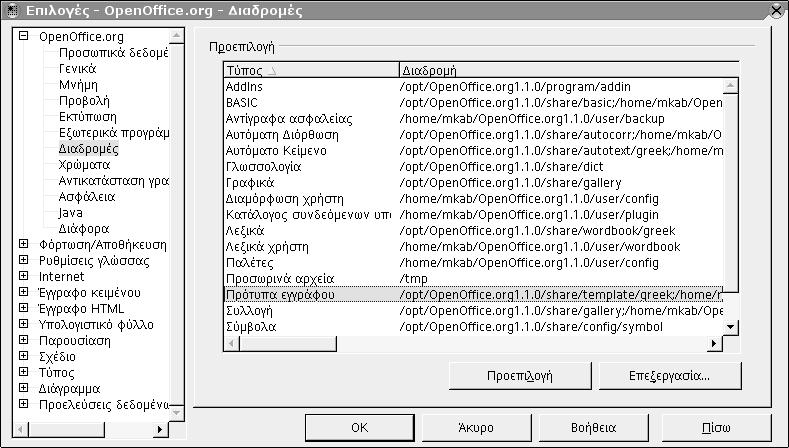Select the Διαμόρφωση χρήστη row

pos(473,199)
